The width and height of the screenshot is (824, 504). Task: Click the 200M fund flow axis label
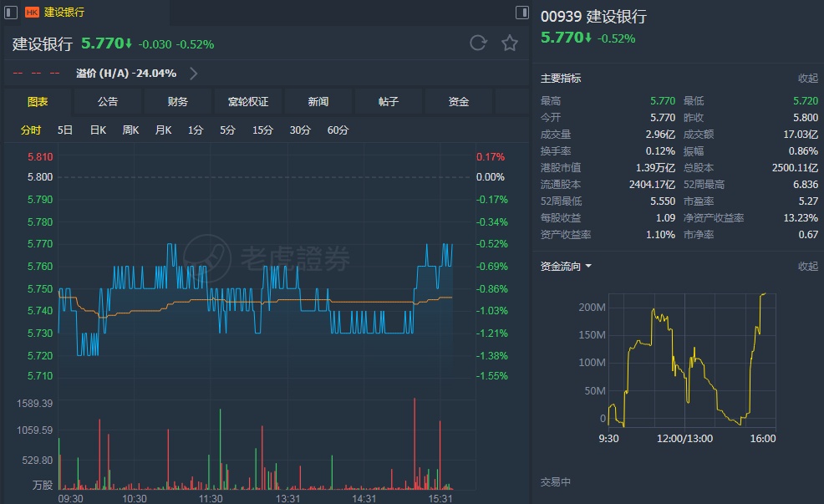(592, 307)
